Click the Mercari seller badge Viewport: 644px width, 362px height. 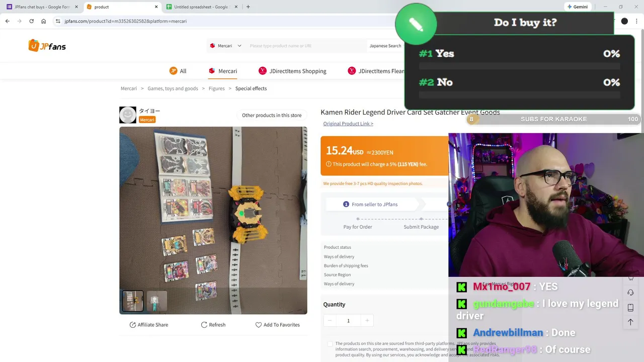pos(147,120)
